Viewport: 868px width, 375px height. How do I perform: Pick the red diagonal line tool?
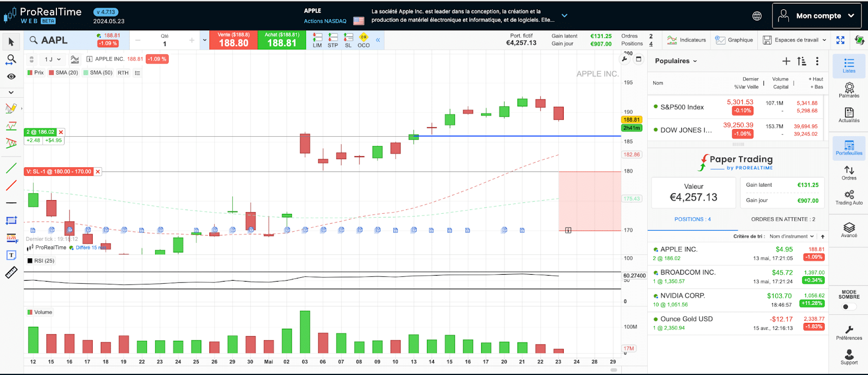pos(11,186)
